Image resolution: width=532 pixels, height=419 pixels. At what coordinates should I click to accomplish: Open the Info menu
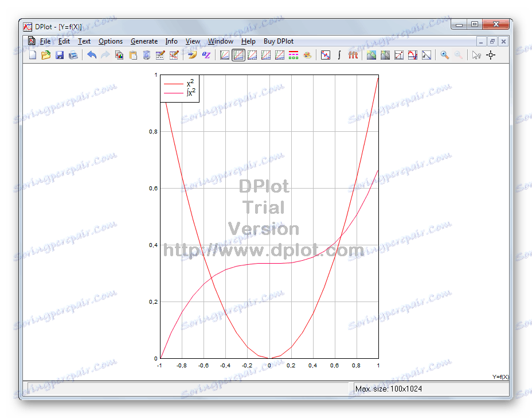click(171, 41)
